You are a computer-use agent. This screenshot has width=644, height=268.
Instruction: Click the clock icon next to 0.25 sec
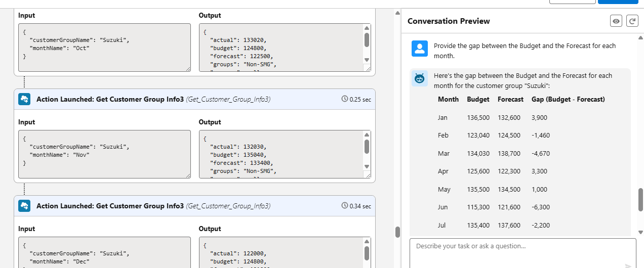[x=345, y=99]
